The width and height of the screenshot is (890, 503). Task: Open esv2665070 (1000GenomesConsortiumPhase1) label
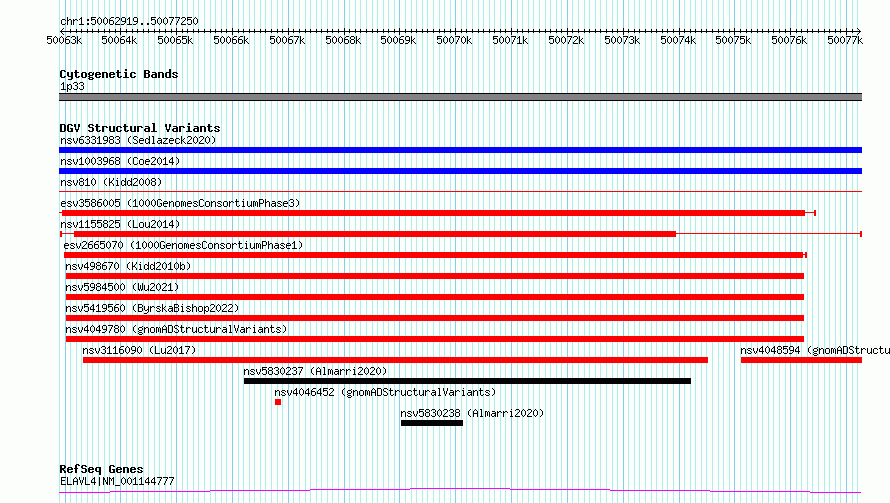click(x=183, y=245)
